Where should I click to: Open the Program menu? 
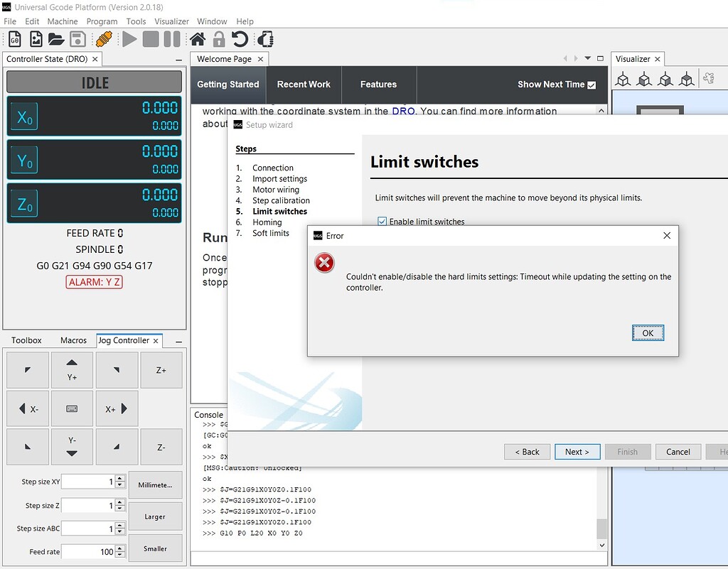[102, 21]
